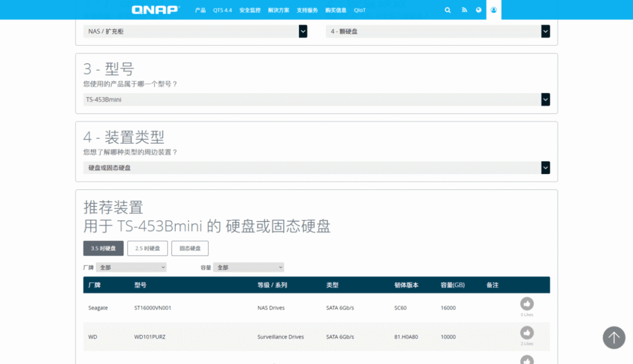The height and width of the screenshot is (364, 633).
Task: Click the back-to-top arrow button
Action: tap(614, 338)
